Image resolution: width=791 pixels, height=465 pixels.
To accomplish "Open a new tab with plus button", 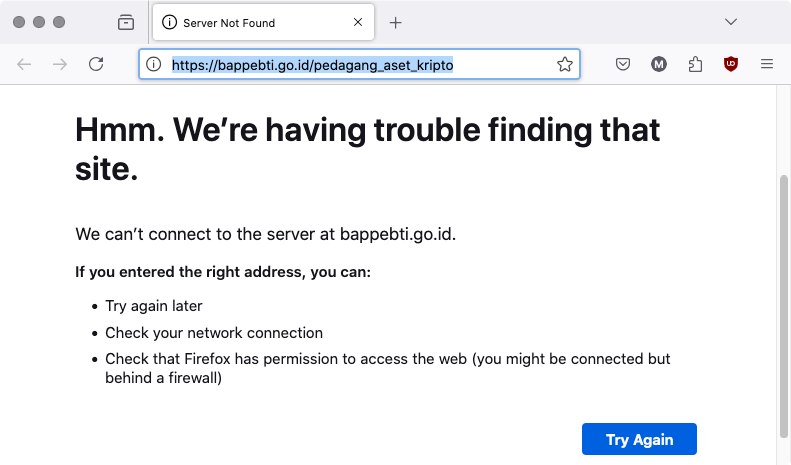I will 396,23.
